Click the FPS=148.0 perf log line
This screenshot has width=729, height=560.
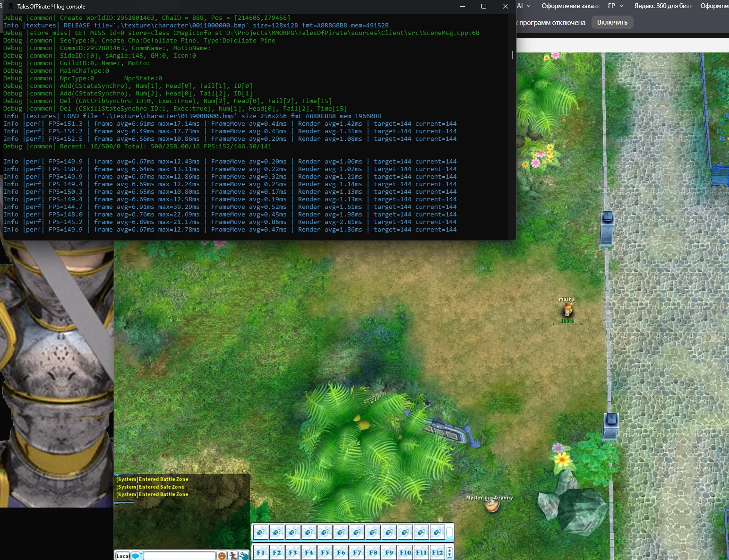coord(230,215)
